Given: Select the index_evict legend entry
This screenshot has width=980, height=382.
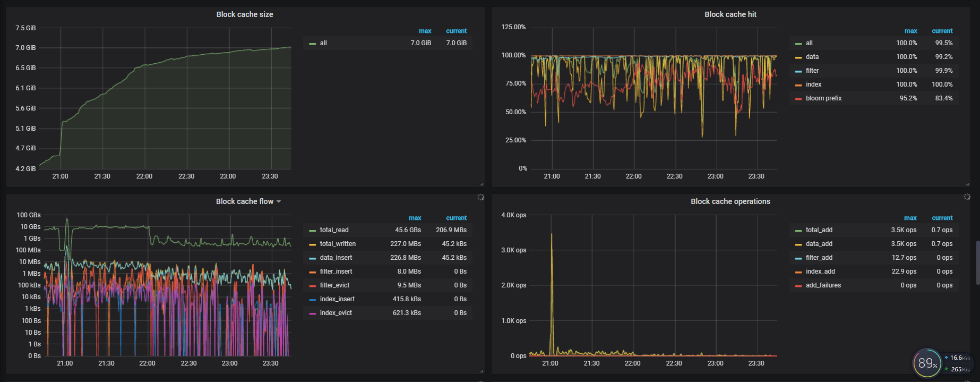Looking at the screenshot, I should coord(336,313).
